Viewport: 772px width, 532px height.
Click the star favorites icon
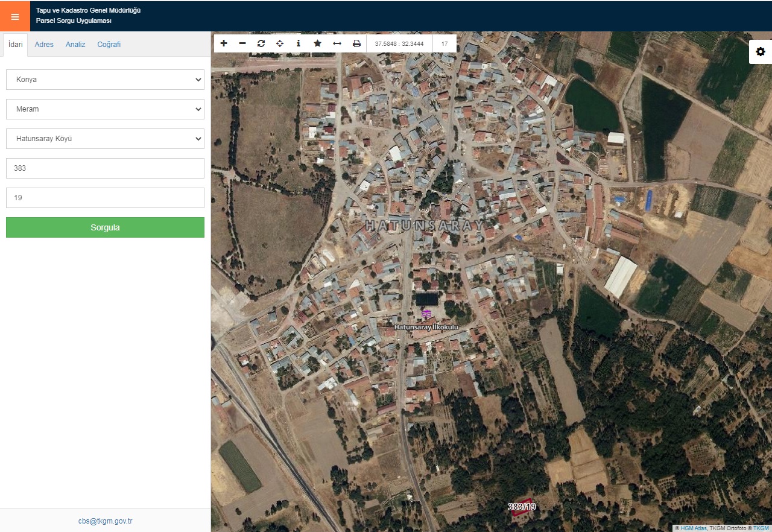click(317, 43)
